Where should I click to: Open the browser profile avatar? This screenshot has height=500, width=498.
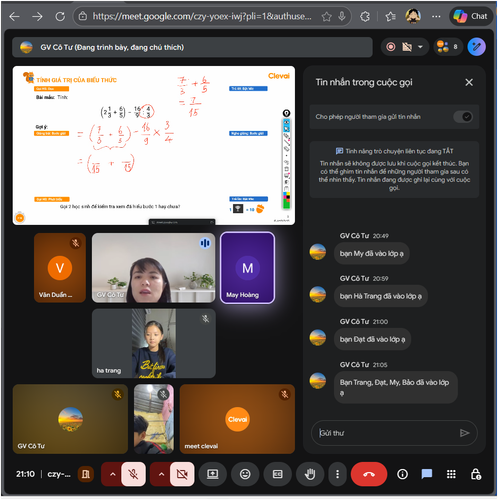point(413,16)
